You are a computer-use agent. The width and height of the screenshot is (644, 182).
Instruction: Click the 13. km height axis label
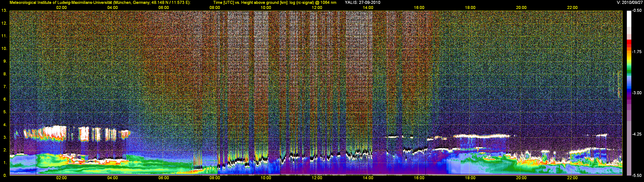coord(4,10)
